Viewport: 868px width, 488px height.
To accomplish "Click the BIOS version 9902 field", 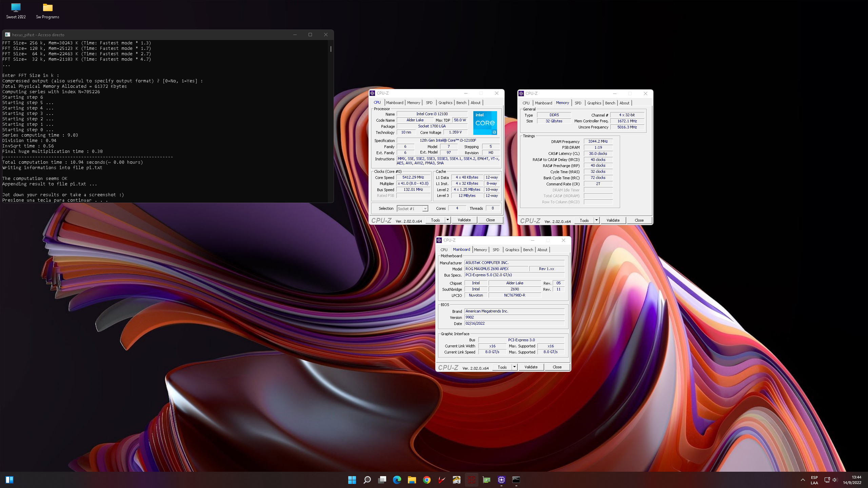I will coord(514,317).
